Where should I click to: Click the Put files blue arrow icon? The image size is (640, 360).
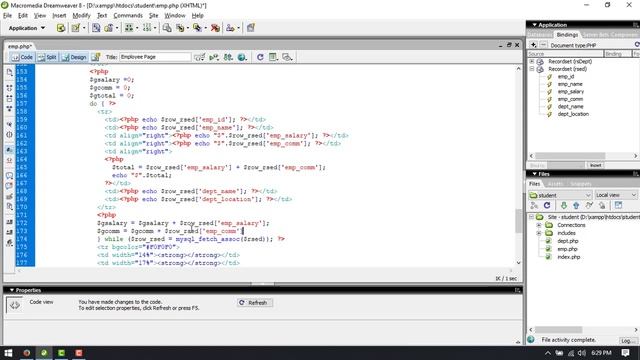pos(576,206)
